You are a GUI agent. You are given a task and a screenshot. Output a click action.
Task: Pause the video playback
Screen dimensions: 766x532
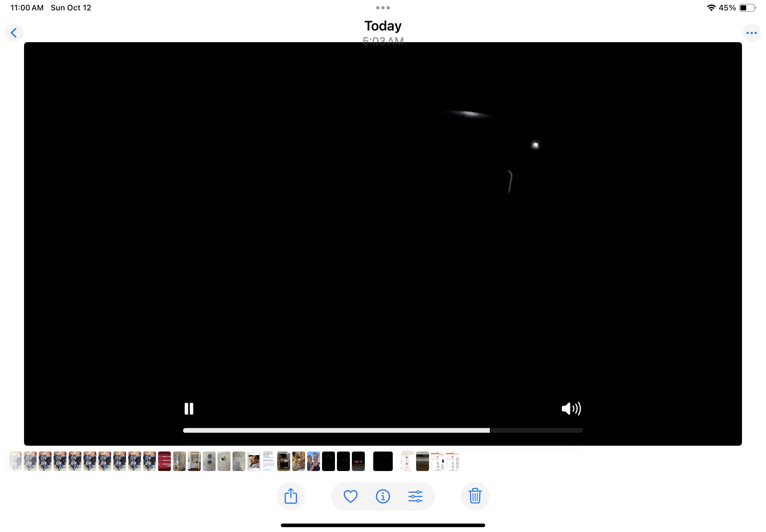tap(189, 409)
